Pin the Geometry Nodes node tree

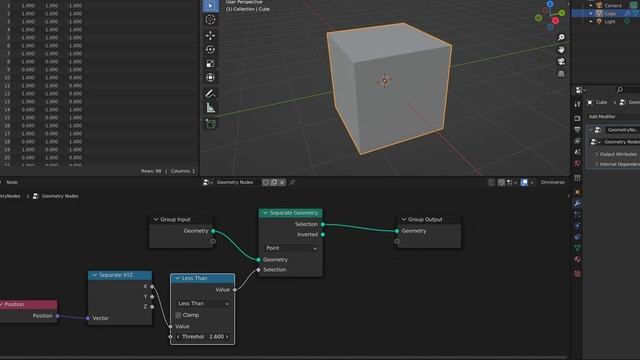pyautogui.click(x=292, y=182)
